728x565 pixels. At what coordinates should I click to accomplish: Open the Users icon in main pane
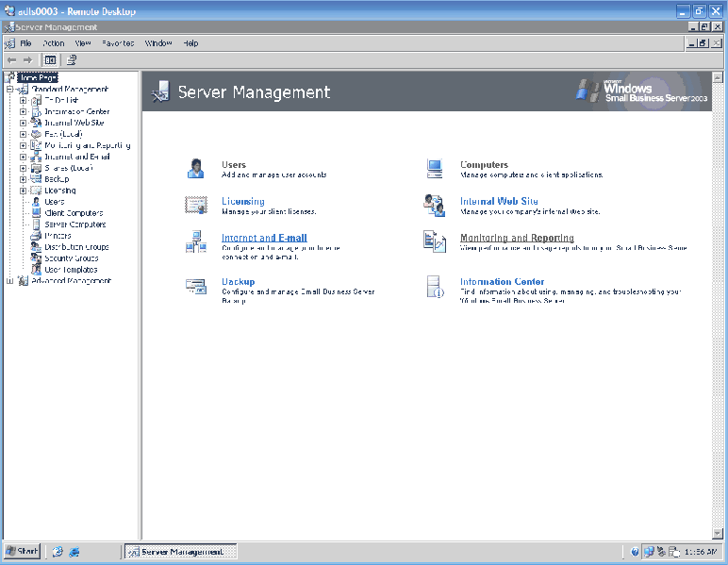click(195, 169)
